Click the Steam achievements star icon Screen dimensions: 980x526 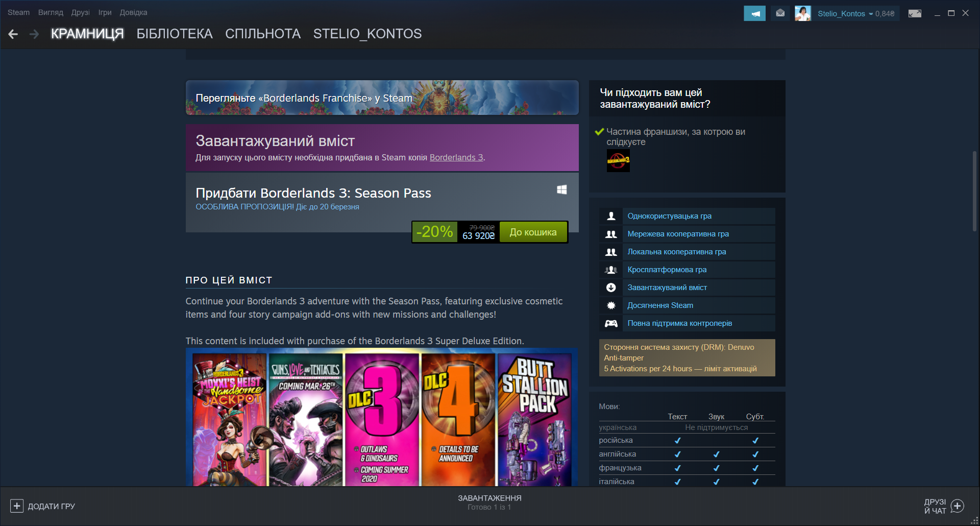point(611,305)
